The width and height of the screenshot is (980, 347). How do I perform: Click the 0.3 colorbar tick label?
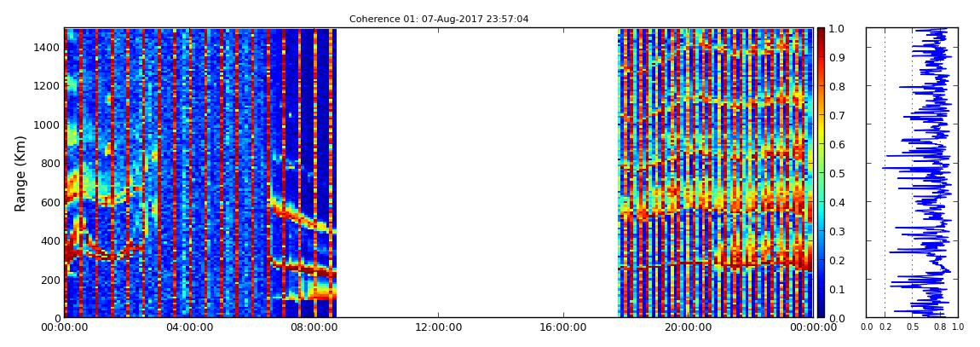point(836,231)
